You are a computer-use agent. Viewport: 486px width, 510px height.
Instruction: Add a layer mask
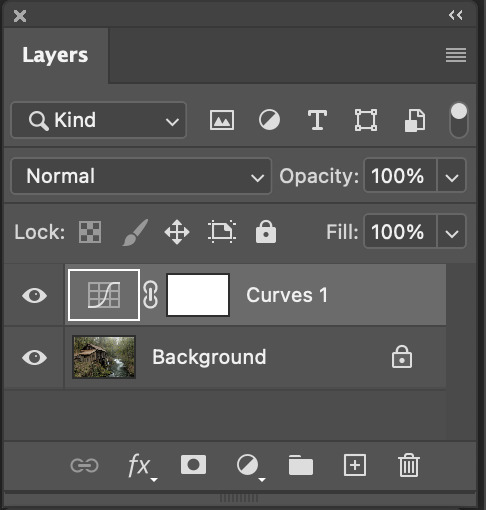(x=193, y=464)
